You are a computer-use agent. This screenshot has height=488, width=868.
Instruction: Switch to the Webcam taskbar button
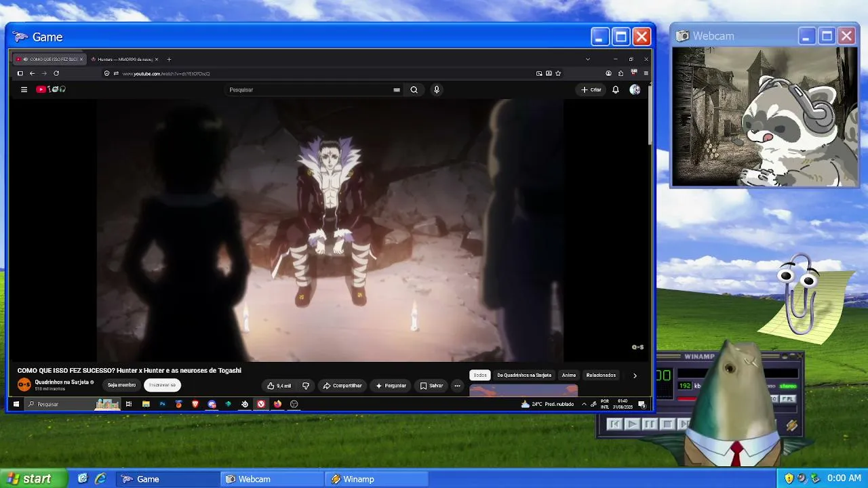(272, 479)
